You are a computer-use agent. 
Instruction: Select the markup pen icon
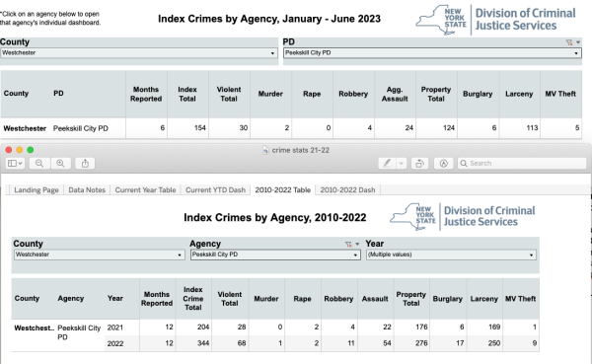387,164
